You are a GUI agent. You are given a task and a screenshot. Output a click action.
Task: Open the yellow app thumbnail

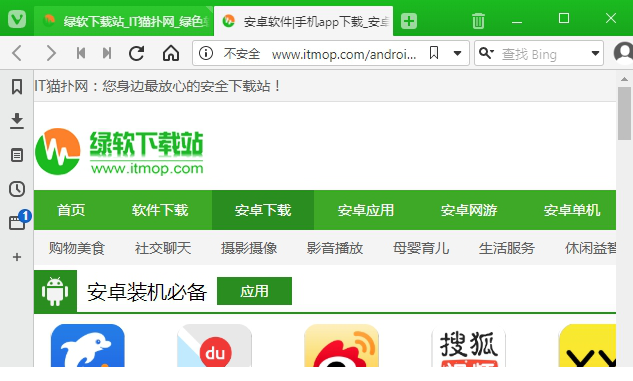[587, 345]
